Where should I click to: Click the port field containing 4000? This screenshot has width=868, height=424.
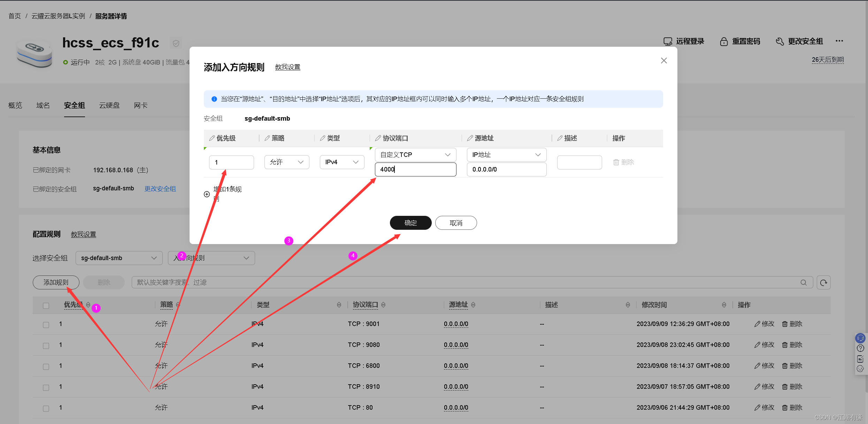point(415,169)
